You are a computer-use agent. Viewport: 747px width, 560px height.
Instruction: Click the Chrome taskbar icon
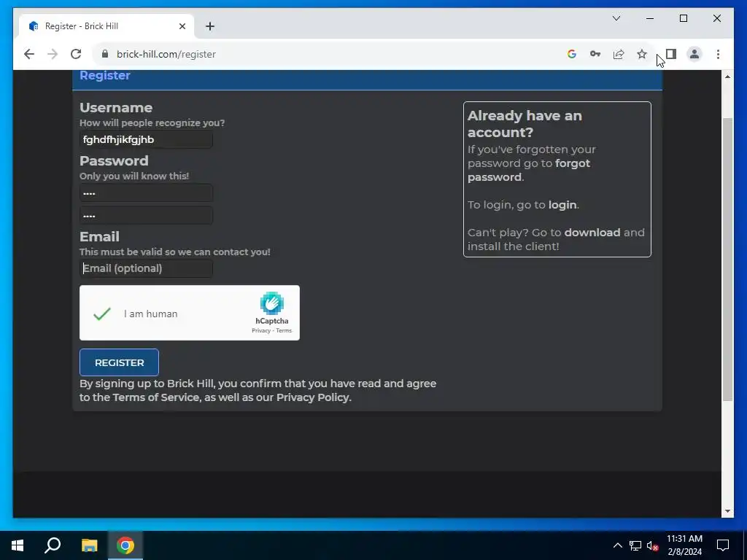point(125,545)
